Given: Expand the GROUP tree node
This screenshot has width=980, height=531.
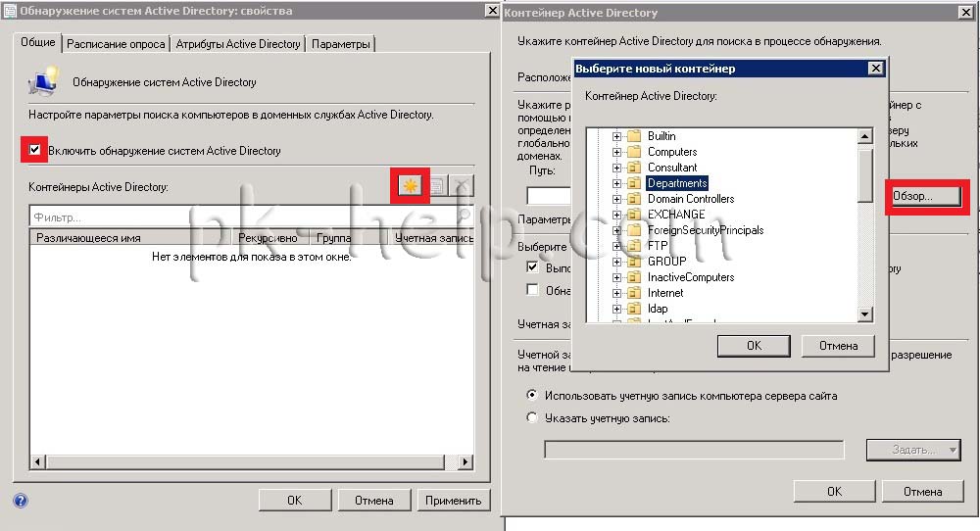Looking at the screenshot, I should (x=616, y=262).
